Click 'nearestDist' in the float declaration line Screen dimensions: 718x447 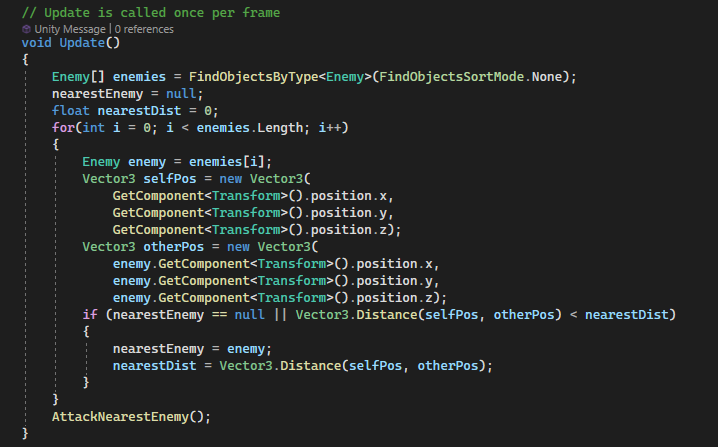point(139,111)
